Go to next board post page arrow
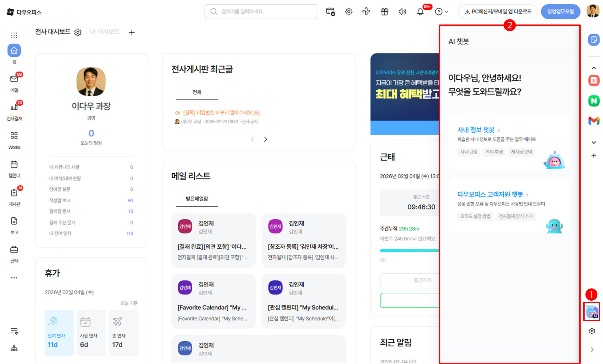The height and width of the screenshot is (364, 603). coord(266,140)
